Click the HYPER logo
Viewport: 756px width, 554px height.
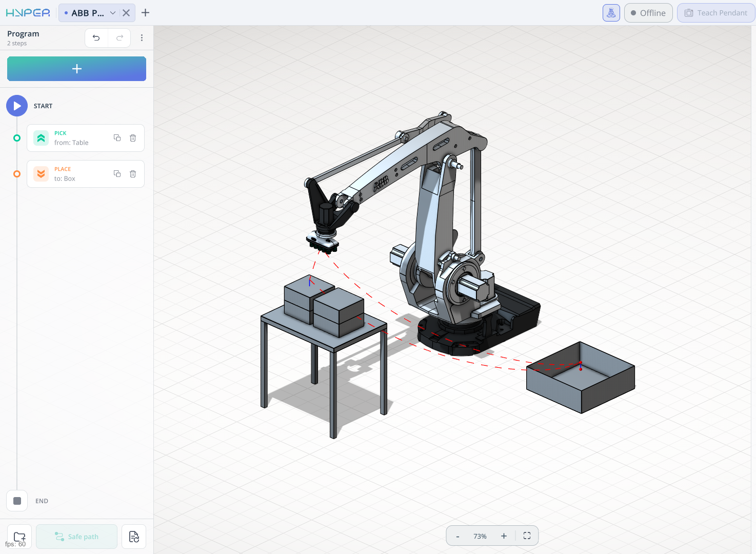point(28,13)
